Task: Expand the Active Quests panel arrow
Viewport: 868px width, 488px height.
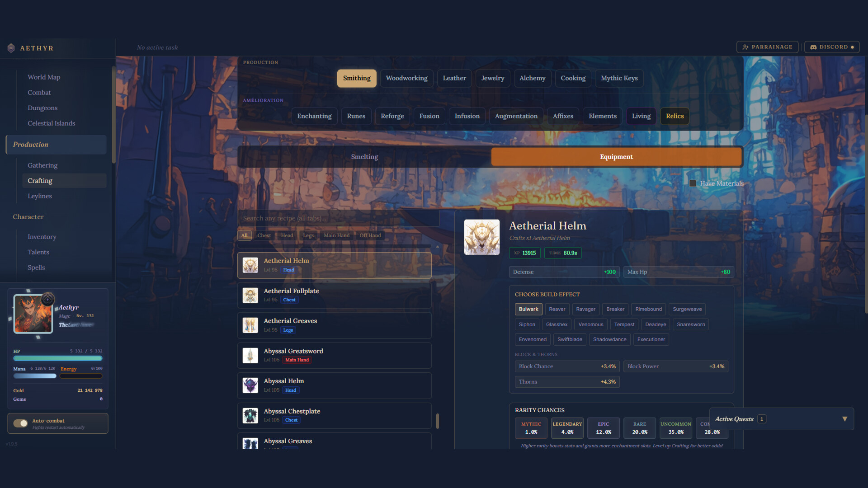Action: coord(844,419)
